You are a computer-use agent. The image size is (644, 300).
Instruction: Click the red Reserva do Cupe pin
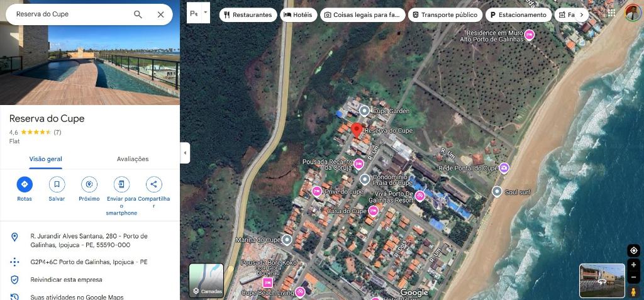pos(357,130)
